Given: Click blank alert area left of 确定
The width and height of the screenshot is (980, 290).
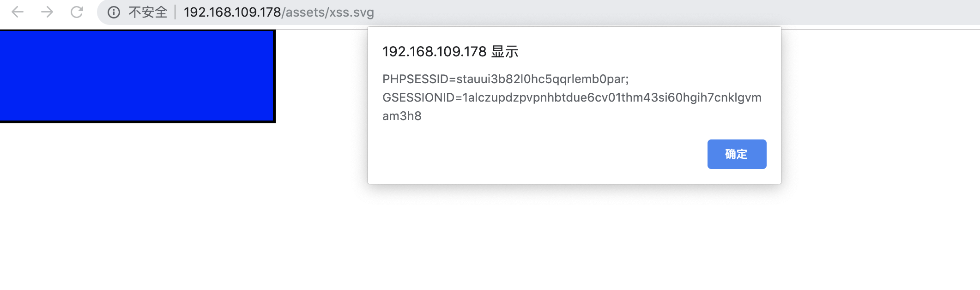Looking at the screenshot, I should [x=531, y=154].
